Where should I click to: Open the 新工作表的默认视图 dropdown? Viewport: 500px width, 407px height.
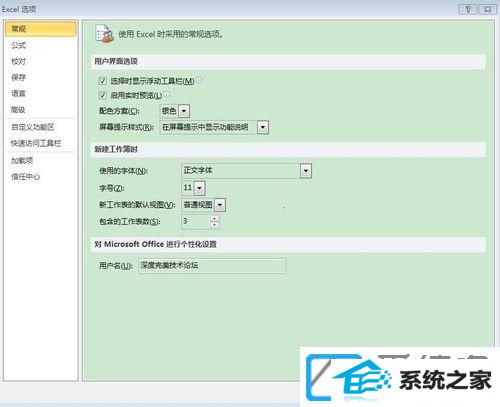(x=220, y=205)
